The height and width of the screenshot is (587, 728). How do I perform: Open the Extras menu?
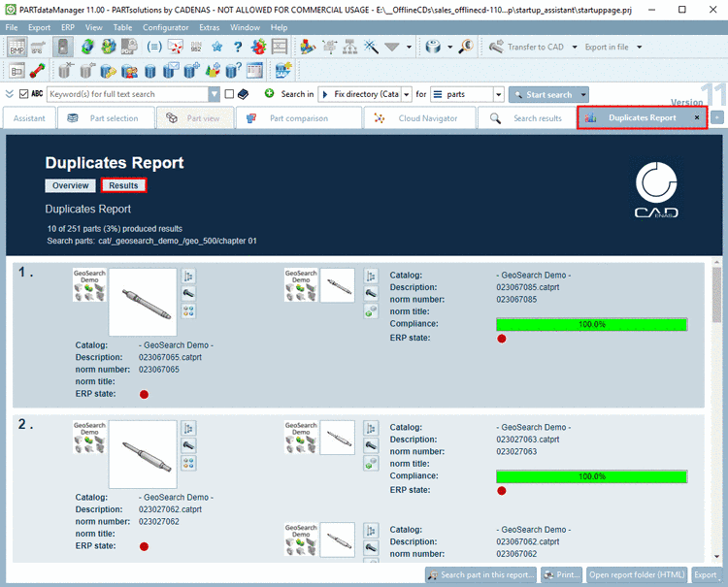click(209, 27)
